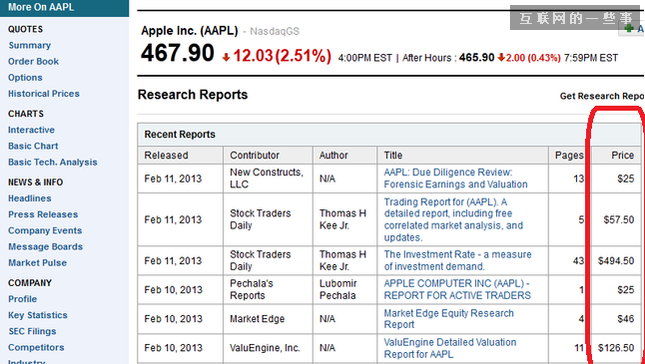Screen dimensions: 645x364
Task: Open the company Profile link
Action: 23,299
